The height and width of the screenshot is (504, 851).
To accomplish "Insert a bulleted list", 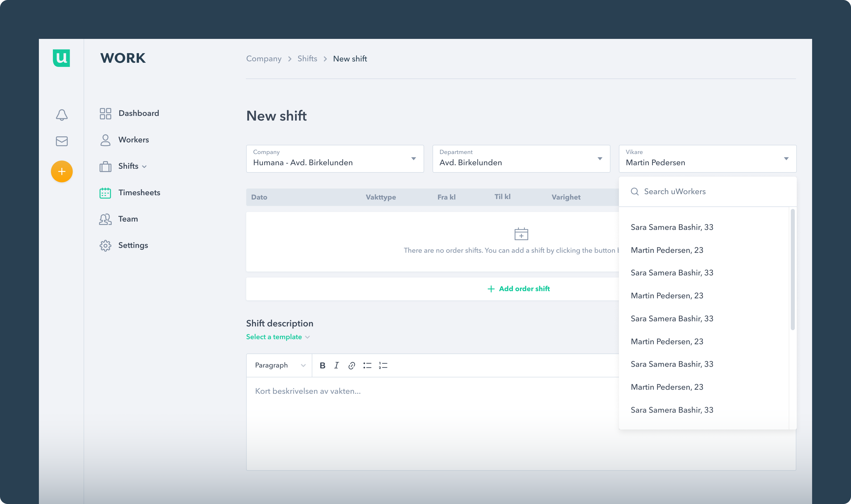I will [x=367, y=366].
